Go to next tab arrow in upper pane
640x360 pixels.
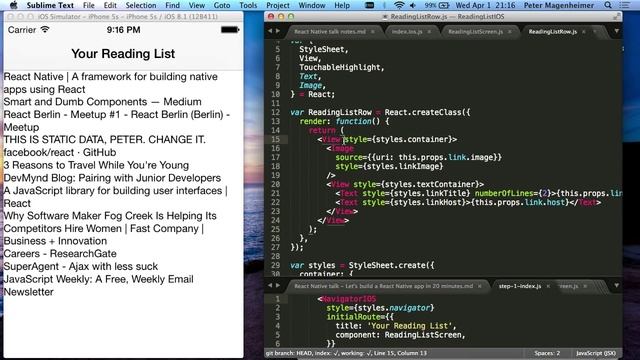click(x=278, y=31)
